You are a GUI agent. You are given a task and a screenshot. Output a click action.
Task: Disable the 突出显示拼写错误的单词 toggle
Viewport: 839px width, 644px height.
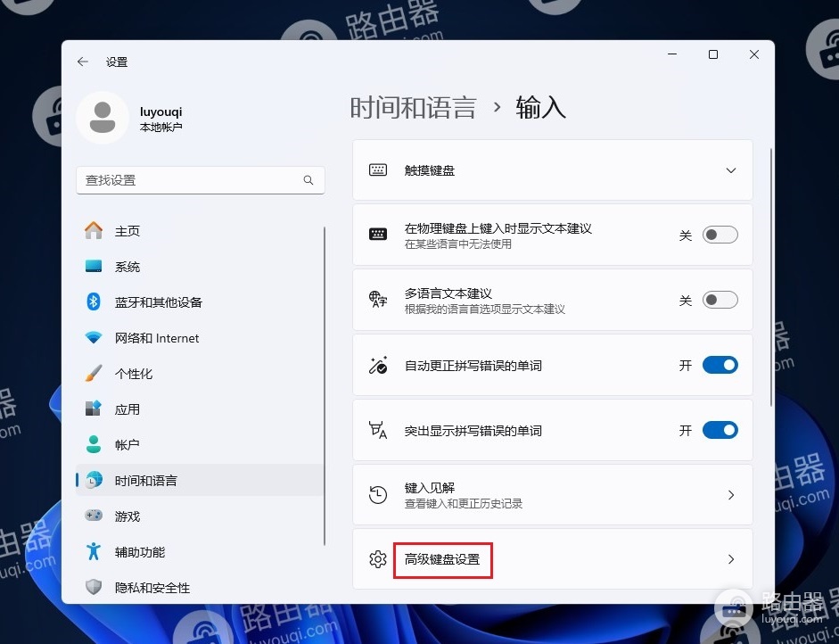tap(720, 430)
